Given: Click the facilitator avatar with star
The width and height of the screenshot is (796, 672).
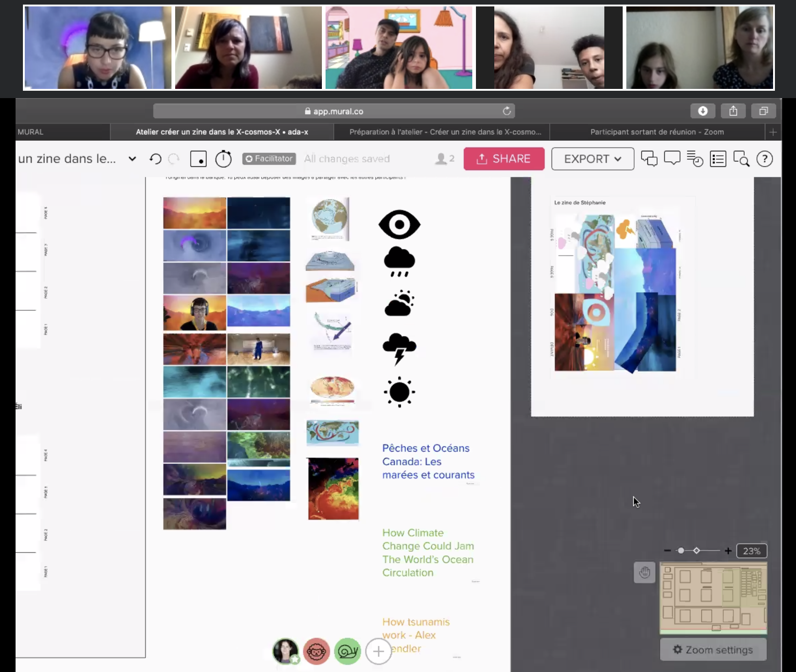Looking at the screenshot, I should tap(286, 651).
